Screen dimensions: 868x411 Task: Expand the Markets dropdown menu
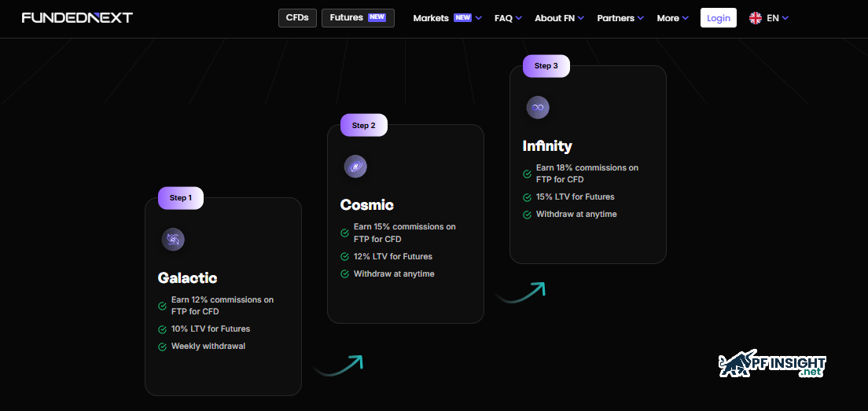coord(447,18)
